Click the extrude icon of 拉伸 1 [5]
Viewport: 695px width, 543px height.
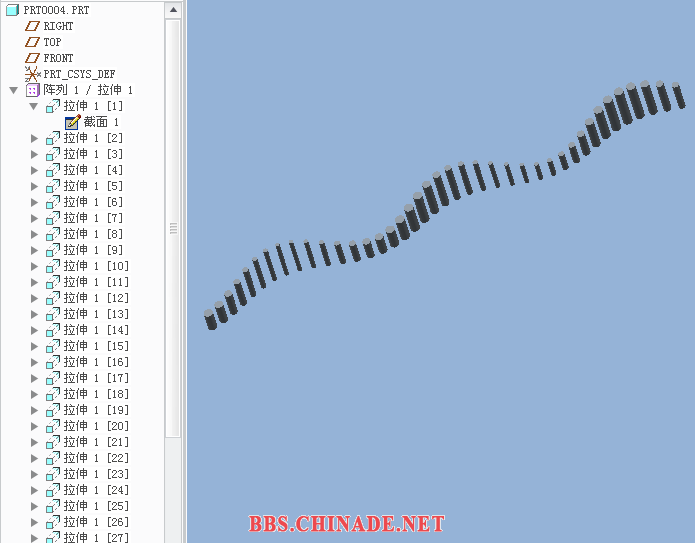(53, 186)
